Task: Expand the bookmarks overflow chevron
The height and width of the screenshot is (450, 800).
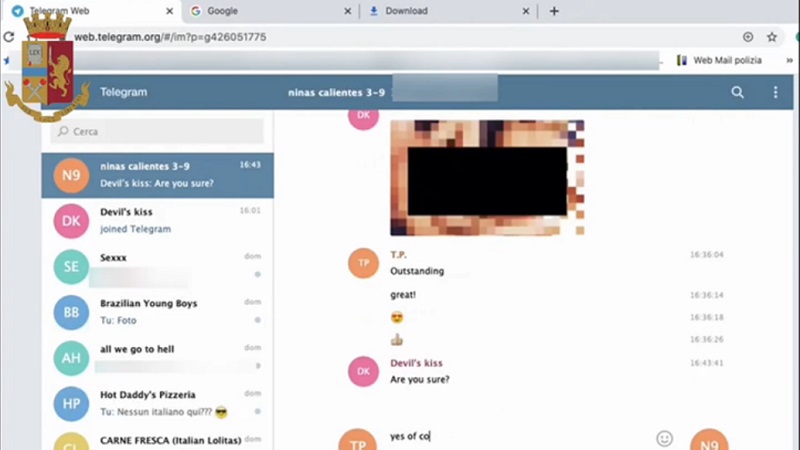Action: [789, 60]
